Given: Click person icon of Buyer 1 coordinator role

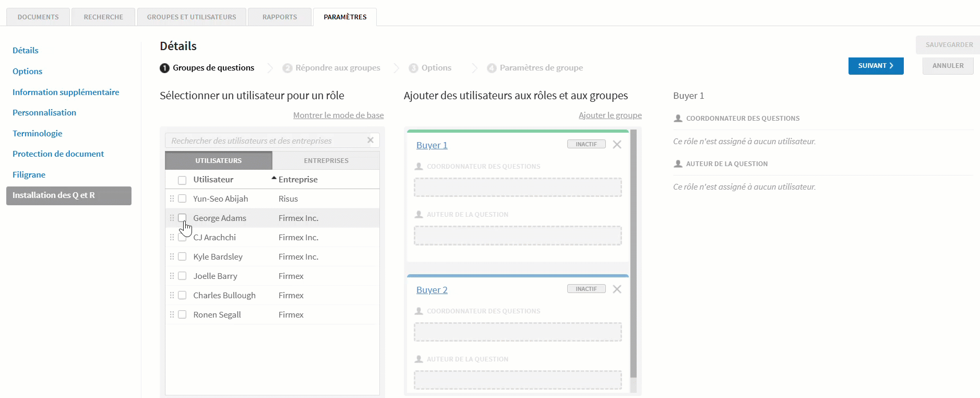Looking at the screenshot, I should (419, 166).
